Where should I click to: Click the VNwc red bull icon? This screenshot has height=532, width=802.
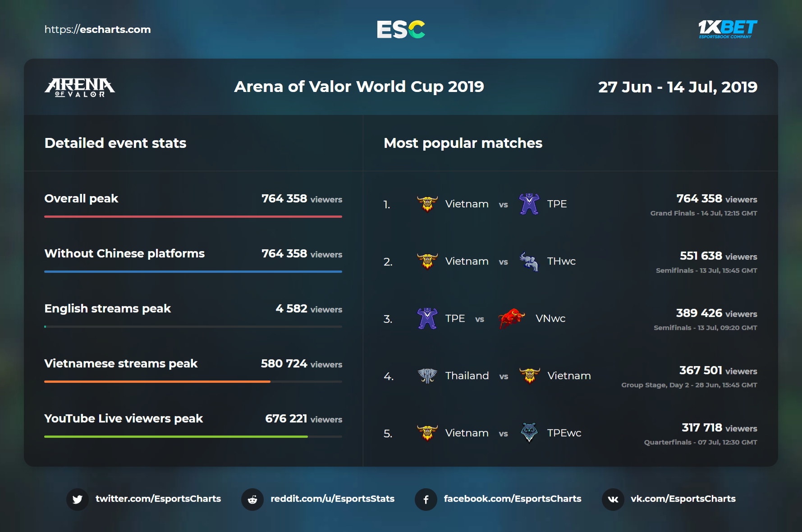(511, 318)
